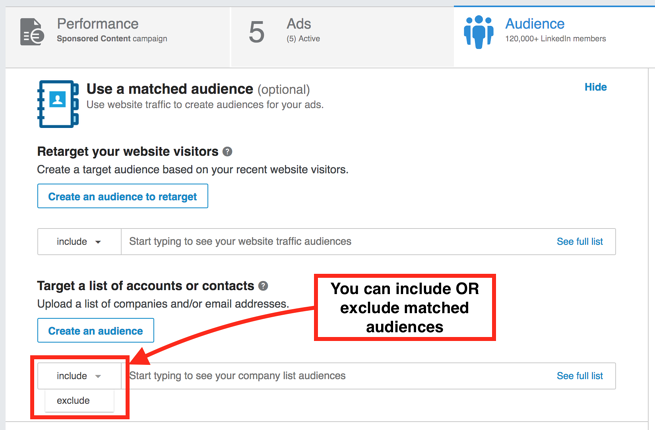Screen dimensions: 655x430
Task: Click the Audience people icon
Action: click(x=478, y=32)
